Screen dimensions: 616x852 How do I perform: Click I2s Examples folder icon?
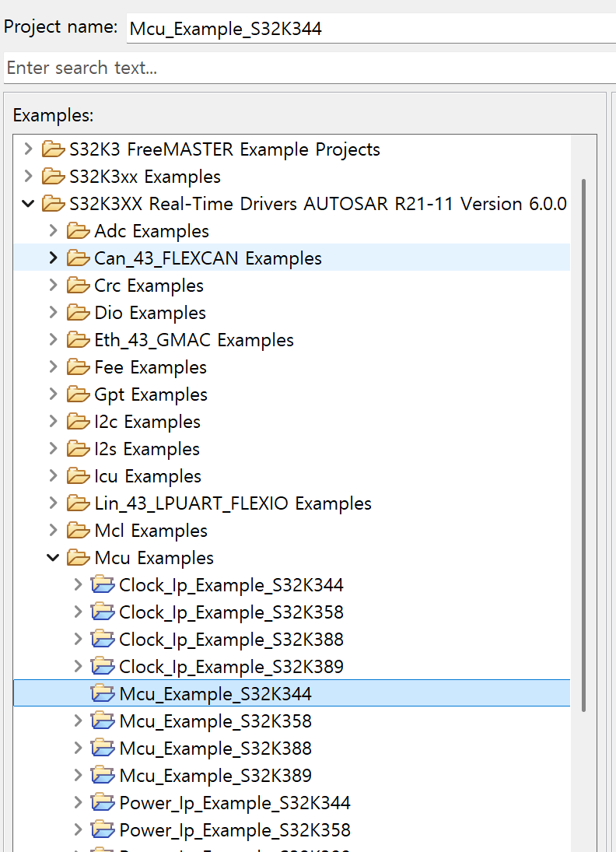79,449
